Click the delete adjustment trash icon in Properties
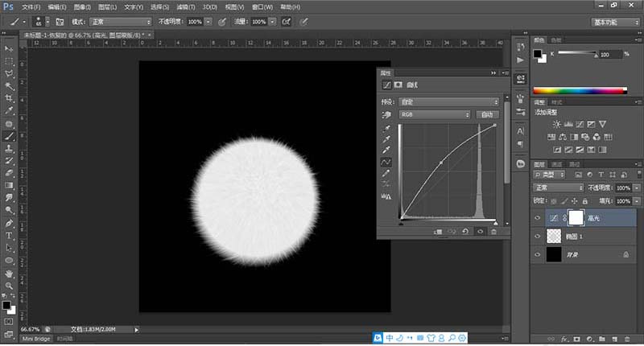The width and height of the screenshot is (644, 346). [x=493, y=231]
